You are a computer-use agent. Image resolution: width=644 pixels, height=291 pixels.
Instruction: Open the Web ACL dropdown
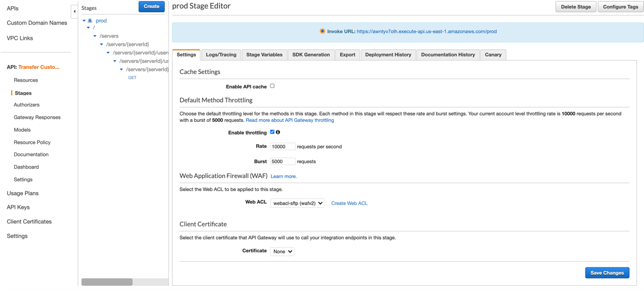(297, 203)
